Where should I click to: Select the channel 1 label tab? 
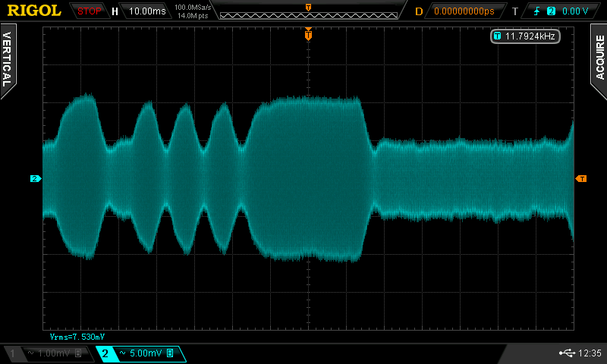pos(12,353)
